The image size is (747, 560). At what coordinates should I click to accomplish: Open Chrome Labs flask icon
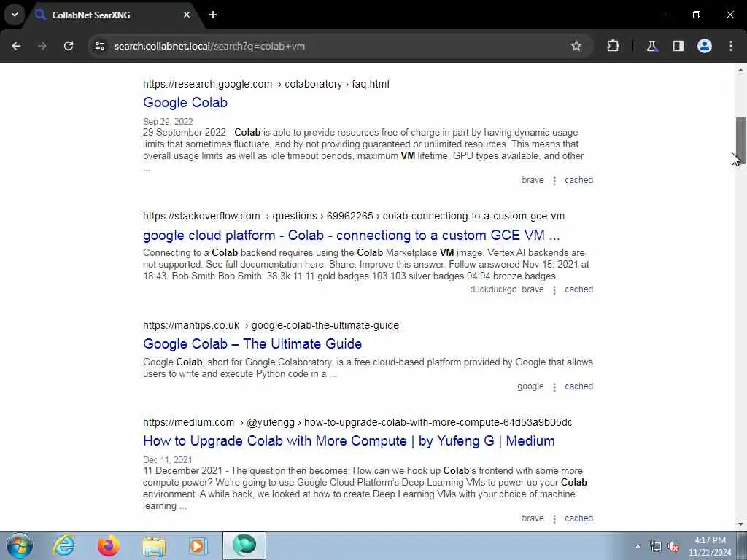[651, 46]
